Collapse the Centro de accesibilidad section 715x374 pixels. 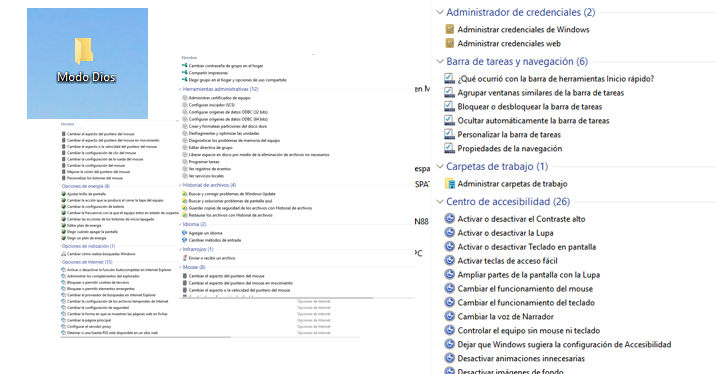pyautogui.click(x=440, y=202)
